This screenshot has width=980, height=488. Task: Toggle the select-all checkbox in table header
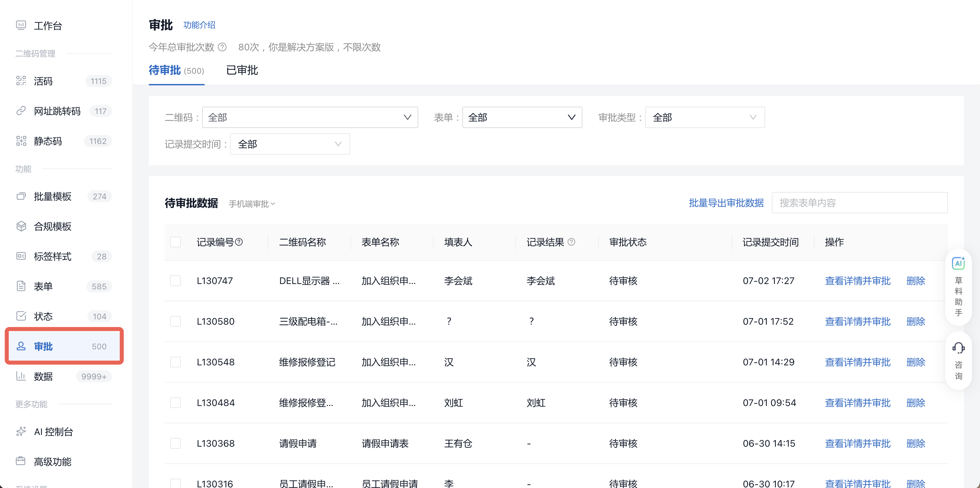[x=175, y=242]
